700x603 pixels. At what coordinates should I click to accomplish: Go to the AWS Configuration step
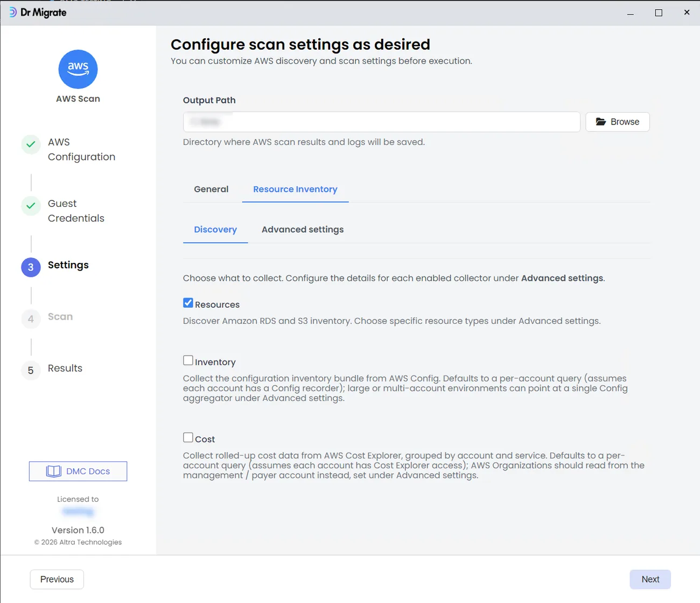[81, 149]
